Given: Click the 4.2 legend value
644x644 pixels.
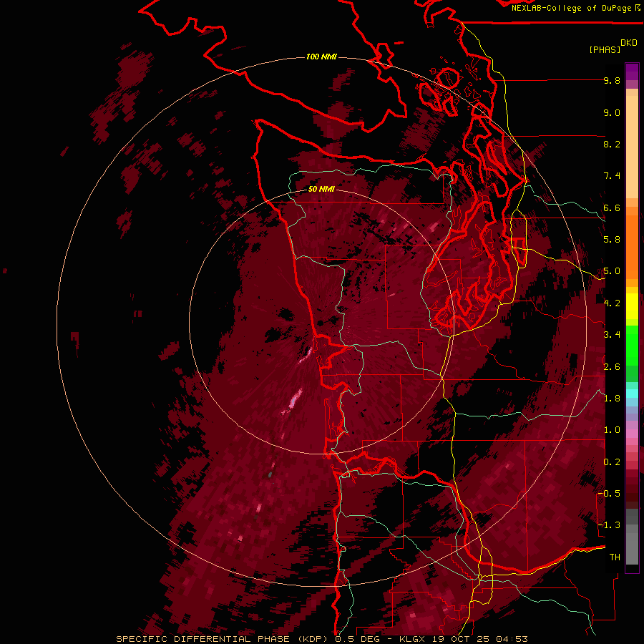Looking at the screenshot, I should 612,303.
